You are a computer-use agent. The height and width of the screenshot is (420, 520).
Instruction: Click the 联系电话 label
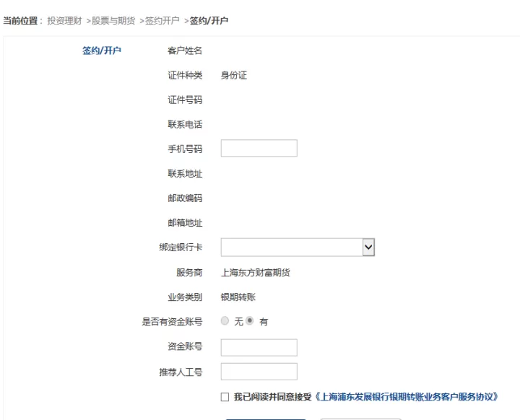(185, 125)
